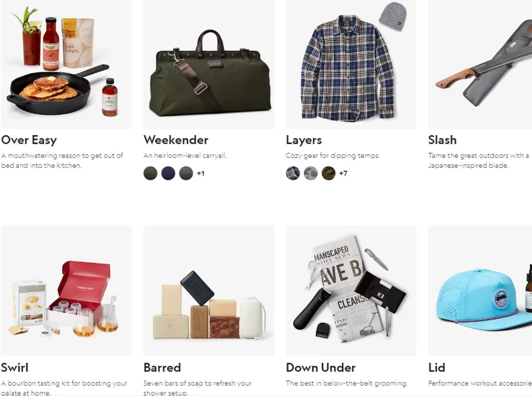Choose the camo pattern Layers swatch

[x=328, y=174]
